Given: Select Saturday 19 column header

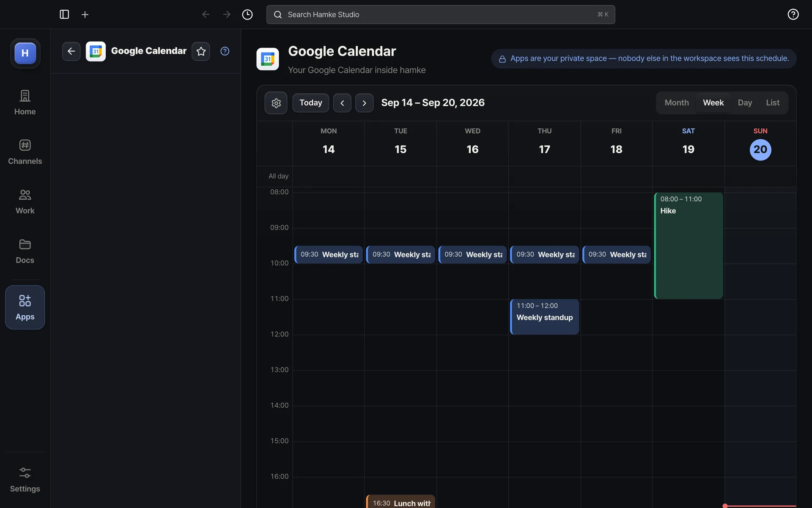Looking at the screenshot, I should click(688, 143).
